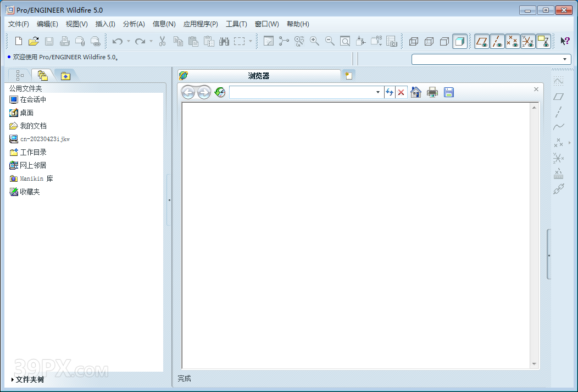This screenshot has height=392, width=578.
Task: Click the Spin Center icon
Action: coord(284,41)
